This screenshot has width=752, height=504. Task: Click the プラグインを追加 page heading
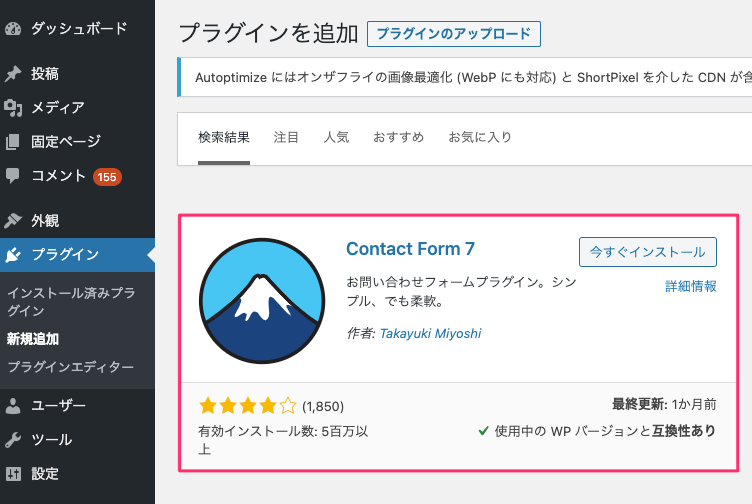[268, 34]
